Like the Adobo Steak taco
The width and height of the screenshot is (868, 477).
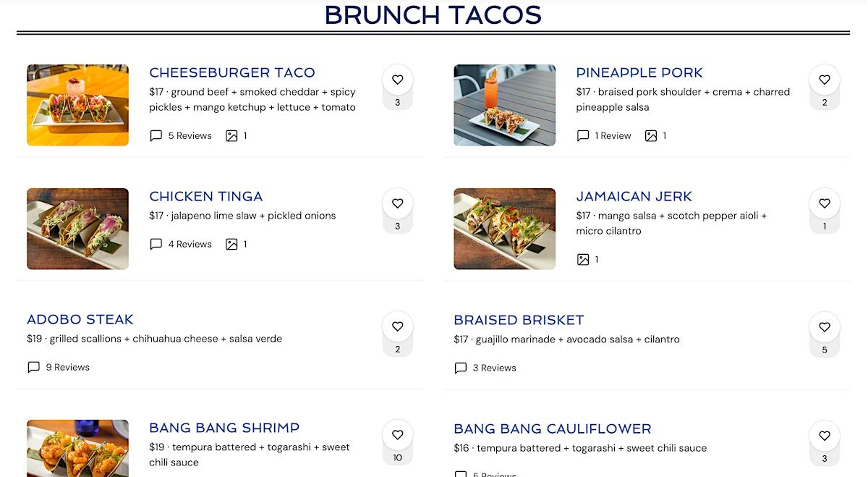[397, 326]
